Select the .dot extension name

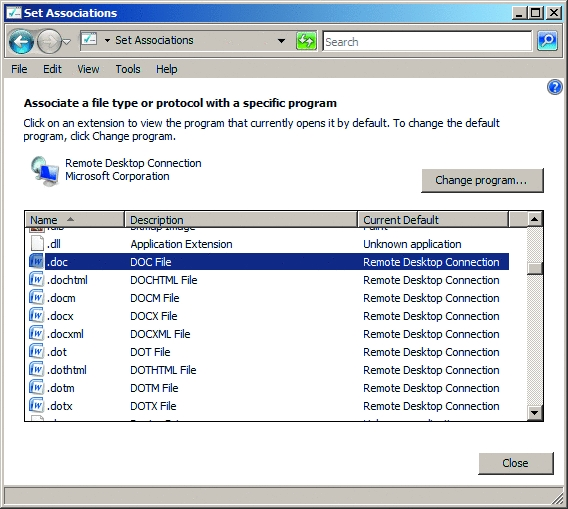57,352
